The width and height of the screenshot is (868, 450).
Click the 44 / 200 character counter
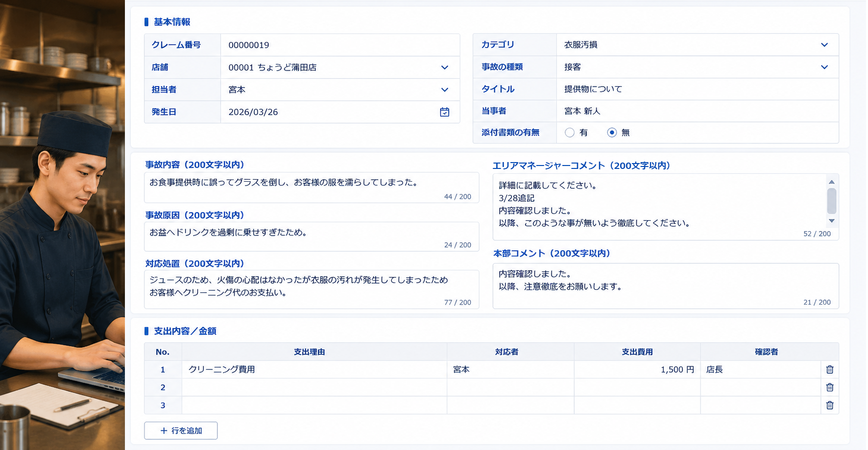pos(458,197)
